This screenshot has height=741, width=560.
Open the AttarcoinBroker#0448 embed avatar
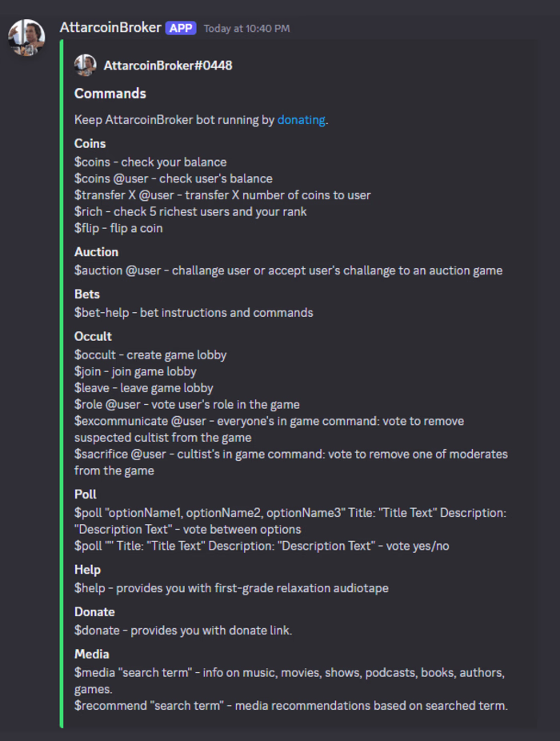[85, 65]
